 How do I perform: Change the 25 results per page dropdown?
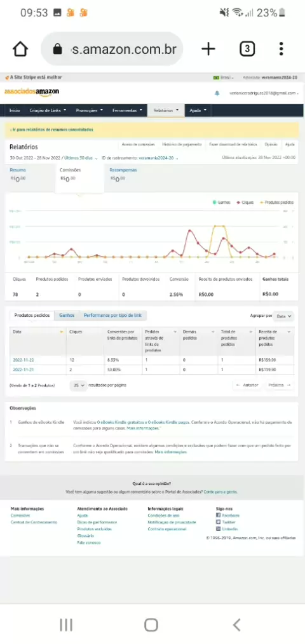[x=78, y=386]
